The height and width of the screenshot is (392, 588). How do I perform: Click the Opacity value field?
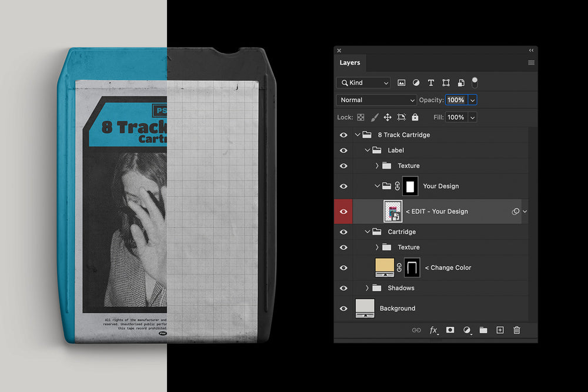456,100
